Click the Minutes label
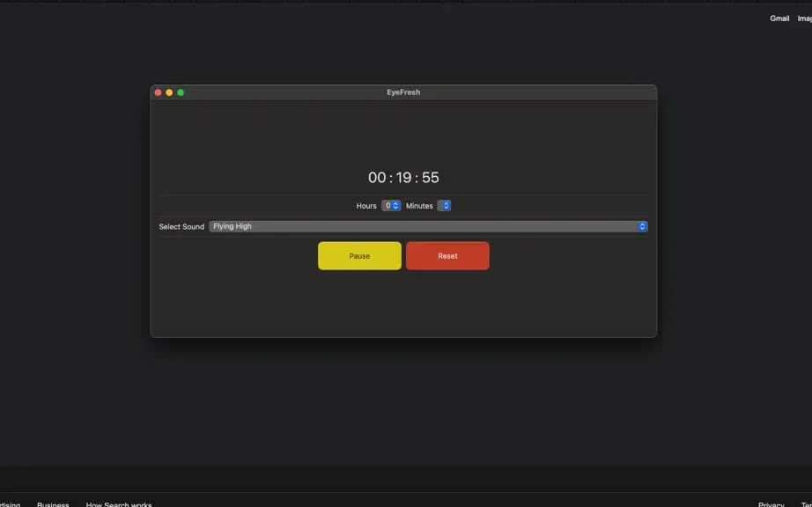Image resolution: width=812 pixels, height=507 pixels. (419, 206)
